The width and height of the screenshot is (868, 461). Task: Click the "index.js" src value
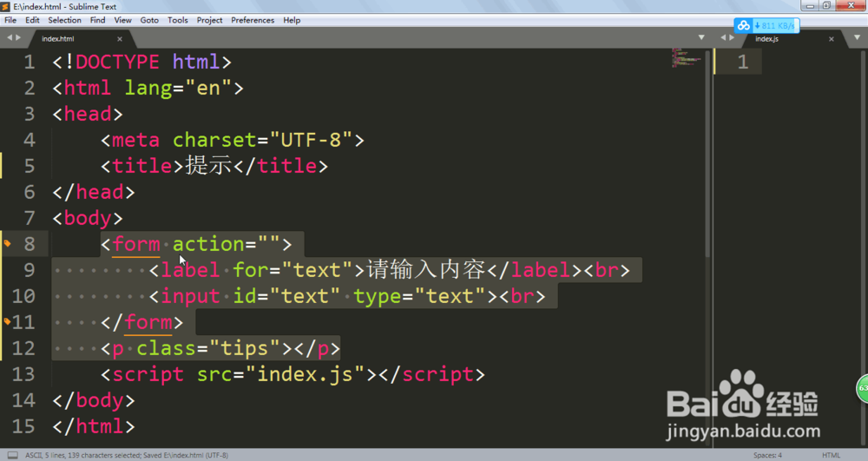click(305, 375)
